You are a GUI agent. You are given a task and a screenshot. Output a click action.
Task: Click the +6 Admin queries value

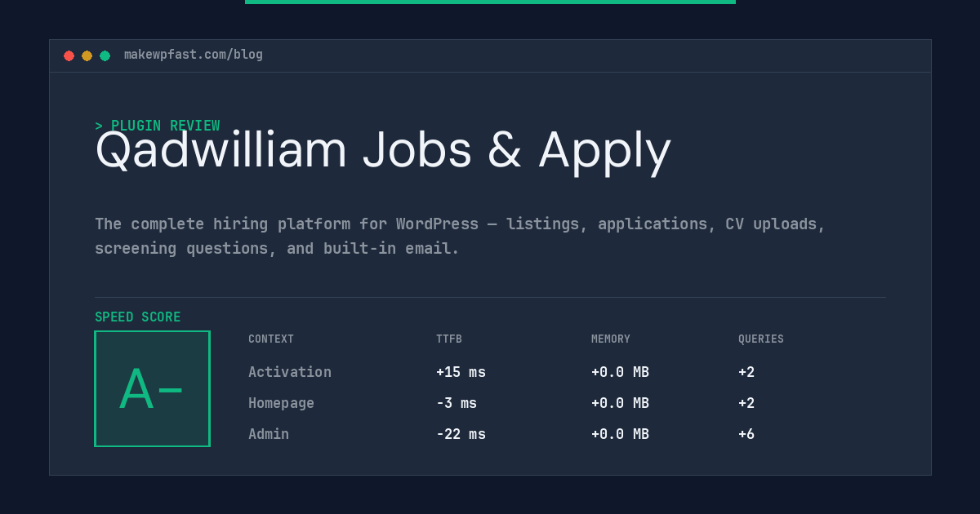pyautogui.click(x=746, y=434)
